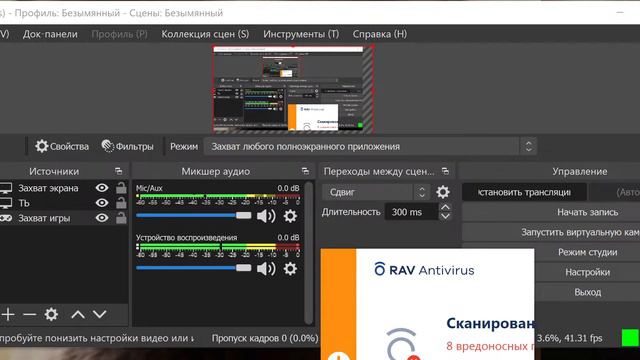This screenshot has width=640, height=360.
Task: Open the Коллекция сцен (S) menu
Action: [205, 34]
